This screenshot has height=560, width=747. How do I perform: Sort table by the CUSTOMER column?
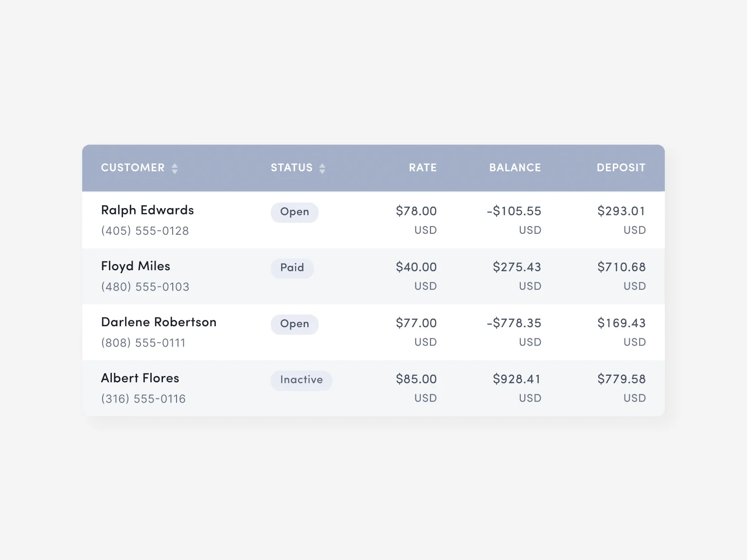pyautogui.click(x=133, y=168)
